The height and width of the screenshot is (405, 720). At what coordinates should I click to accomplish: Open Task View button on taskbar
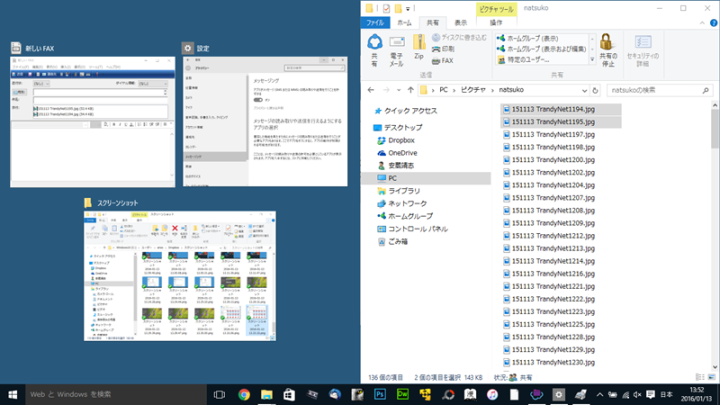click(219, 394)
